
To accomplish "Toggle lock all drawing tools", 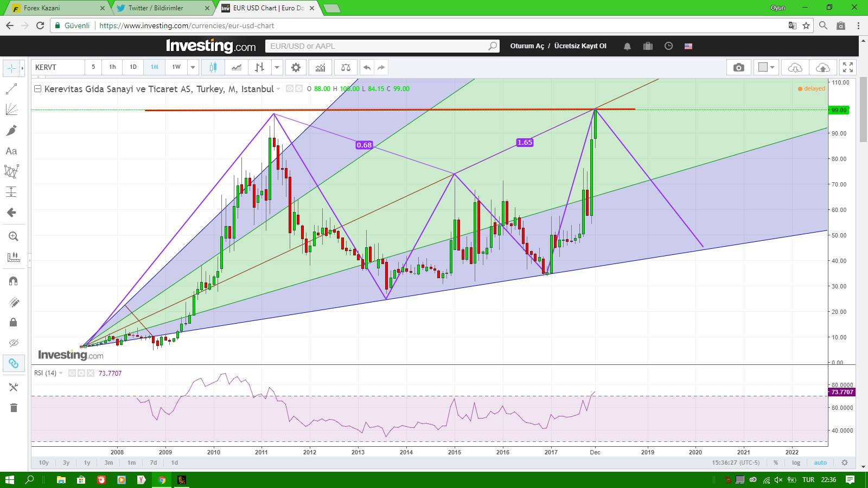I will 14,322.
